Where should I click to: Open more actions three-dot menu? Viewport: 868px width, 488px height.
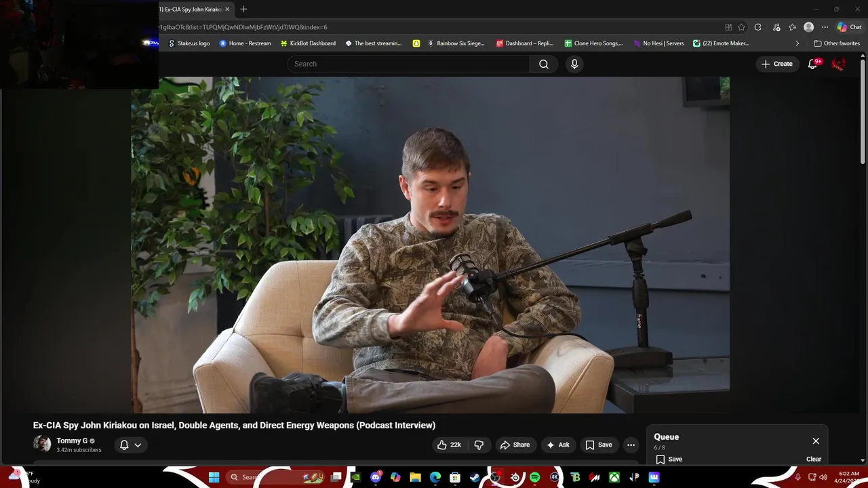[631, 445]
